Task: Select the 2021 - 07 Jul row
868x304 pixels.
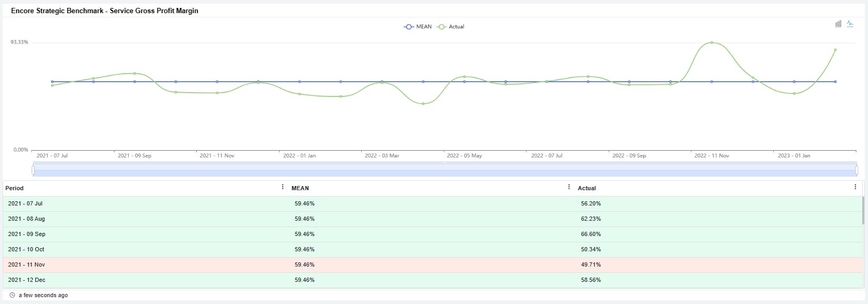Action: tap(25, 204)
